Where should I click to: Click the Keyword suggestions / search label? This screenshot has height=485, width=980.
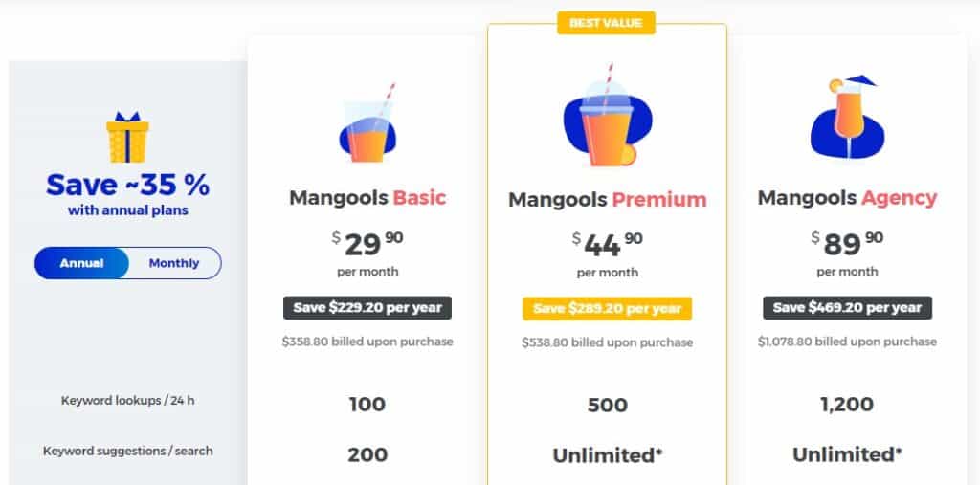127,451
